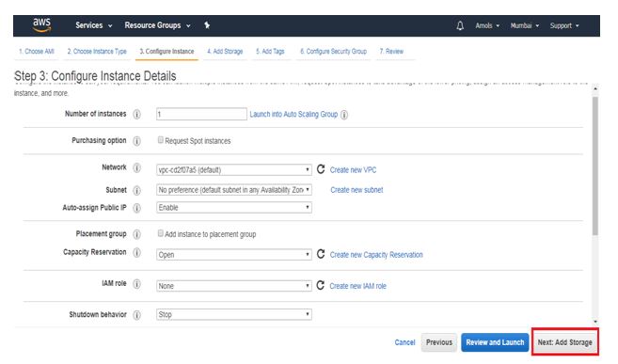Open the Support menu

coord(564,25)
